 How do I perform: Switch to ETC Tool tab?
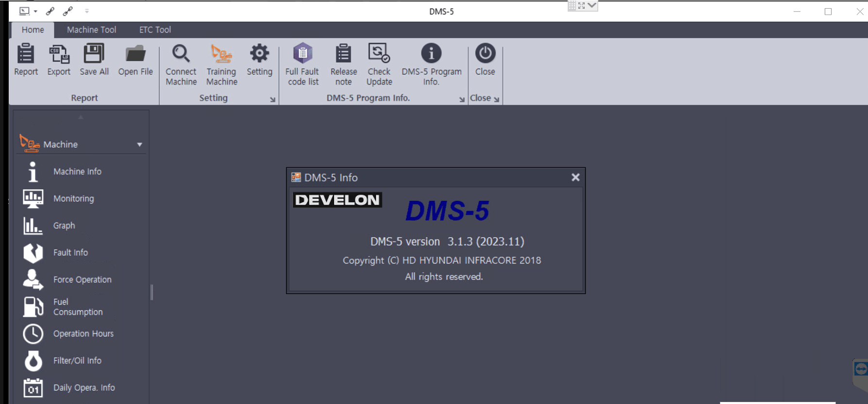coord(155,30)
